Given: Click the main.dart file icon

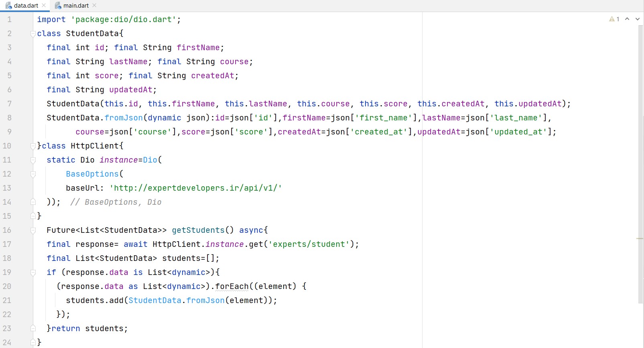Looking at the screenshot, I should (58, 6).
